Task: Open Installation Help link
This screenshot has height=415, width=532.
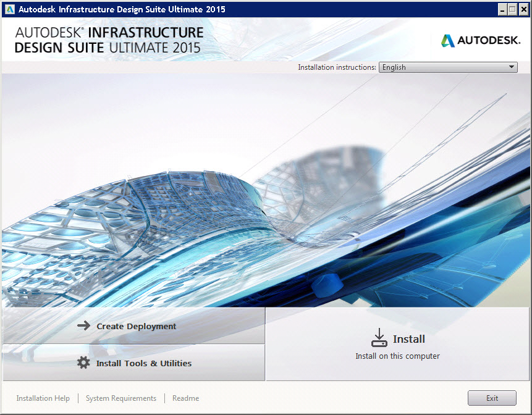Action: 43,398
